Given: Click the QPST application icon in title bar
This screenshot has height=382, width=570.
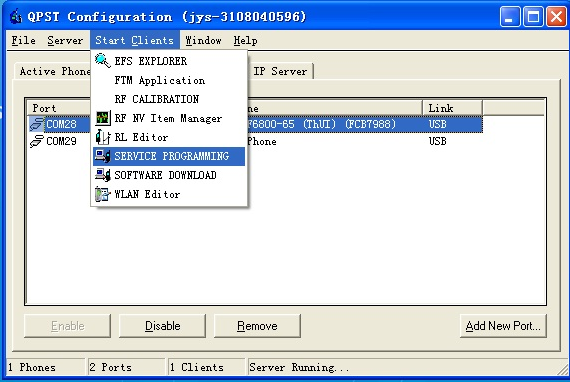Looking at the screenshot, I should pos(16,17).
